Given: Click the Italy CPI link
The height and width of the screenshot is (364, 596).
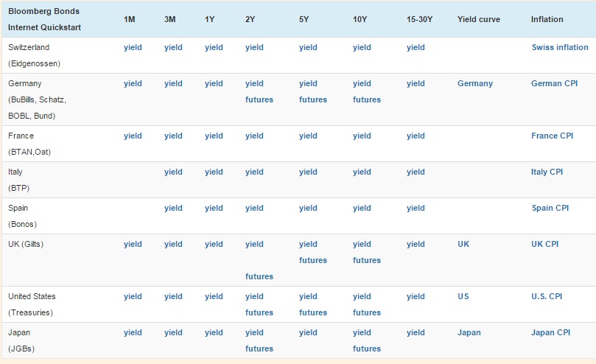Looking at the screenshot, I should click(547, 172).
